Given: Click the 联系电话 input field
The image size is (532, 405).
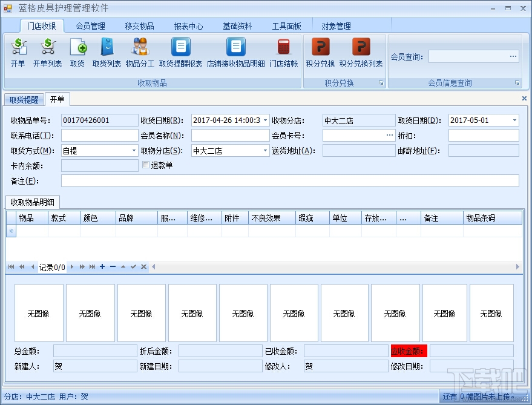Looking at the screenshot, I should pos(99,136).
